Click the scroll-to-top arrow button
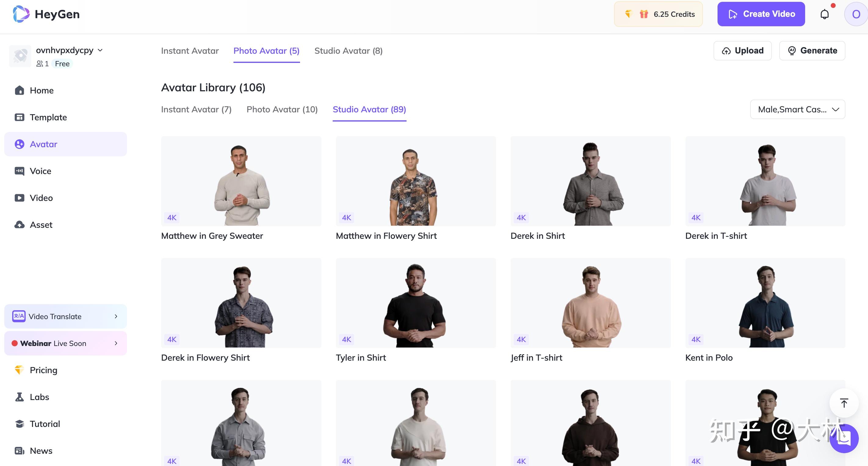Viewport: 868px width, 466px height. click(x=844, y=403)
